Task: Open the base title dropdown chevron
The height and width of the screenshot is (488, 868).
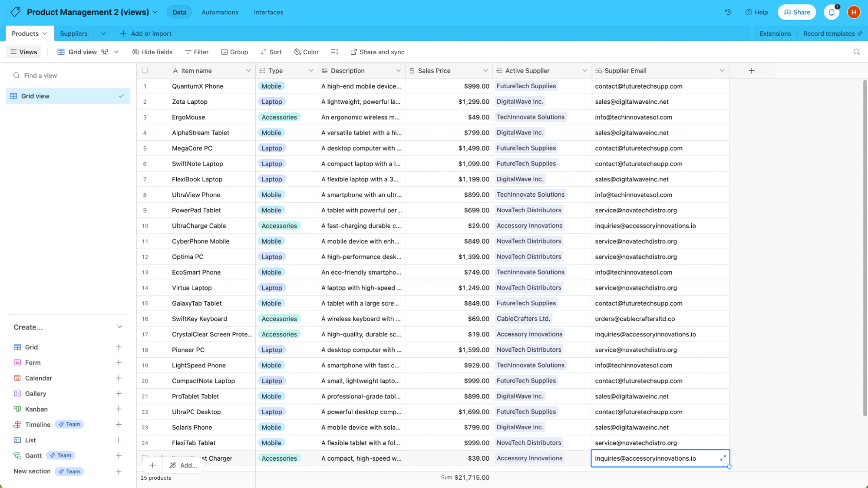Action: point(155,12)
